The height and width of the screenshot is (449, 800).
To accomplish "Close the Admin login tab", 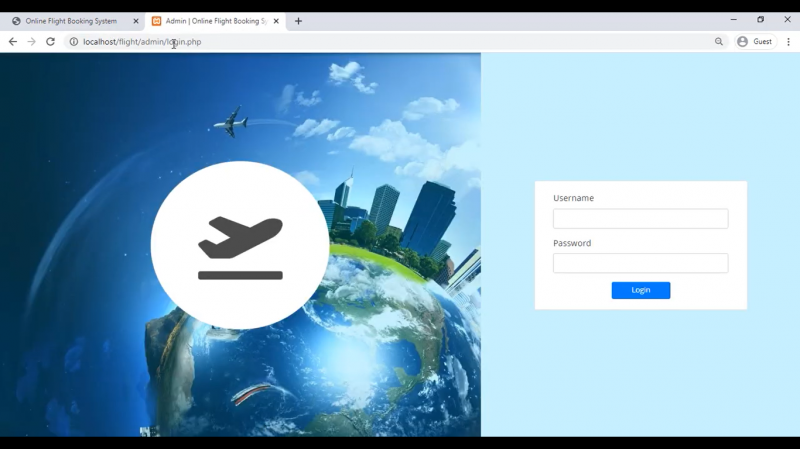I will (276, 21).
